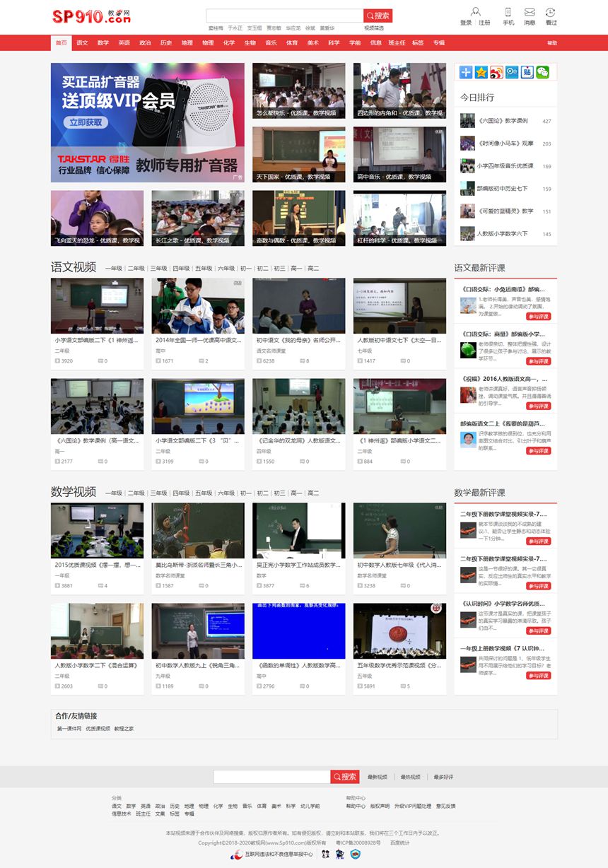Share to Sina Weibo via its icon
The image size is (608, 868).
click(x=496, y=72)
